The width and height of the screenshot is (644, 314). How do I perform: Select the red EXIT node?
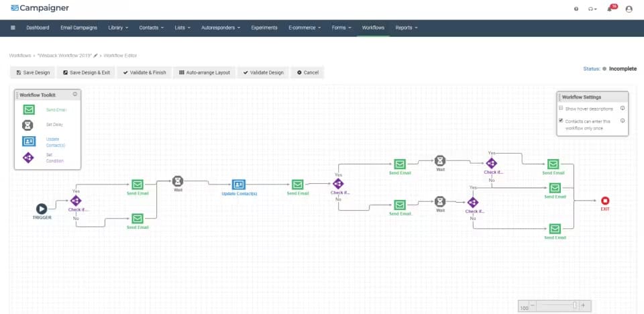click(x=605, y=201)
